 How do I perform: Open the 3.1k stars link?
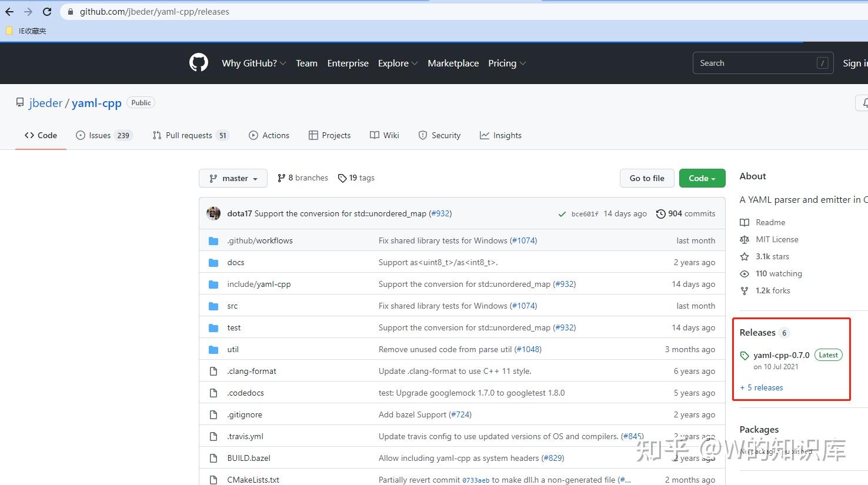(772, 256)
